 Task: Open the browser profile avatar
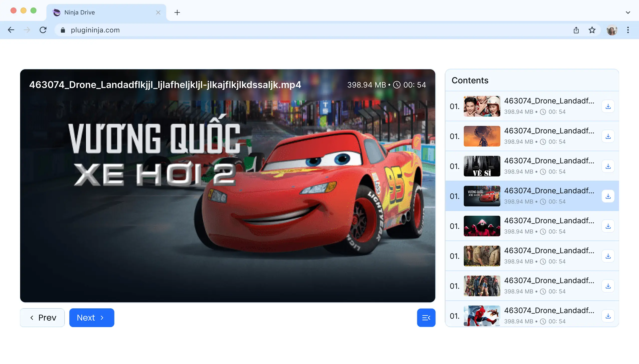coord(612,30)
